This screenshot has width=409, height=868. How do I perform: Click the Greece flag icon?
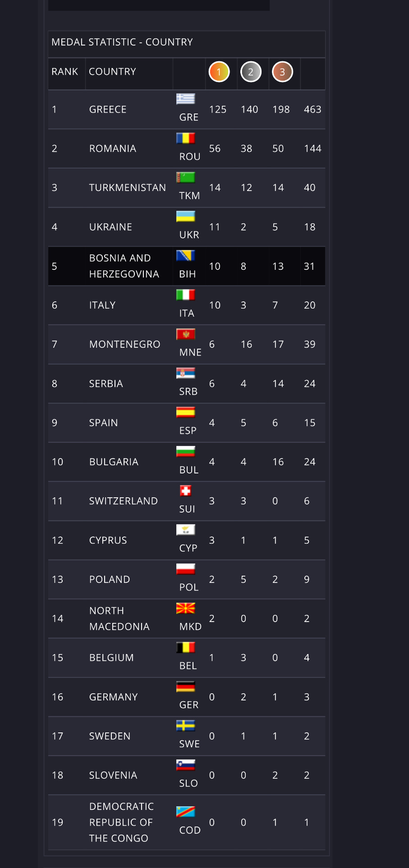click(185, 99)
